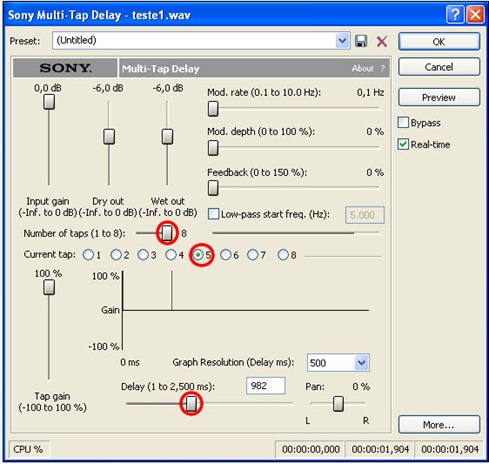Save the preset with floppy disk icon
Screen dimensions: 489x464
361,41
